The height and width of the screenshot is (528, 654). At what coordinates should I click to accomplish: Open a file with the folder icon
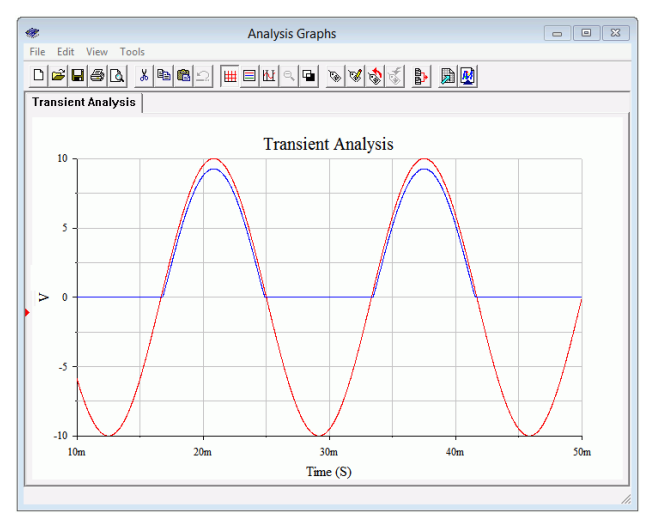click(58, 75)
